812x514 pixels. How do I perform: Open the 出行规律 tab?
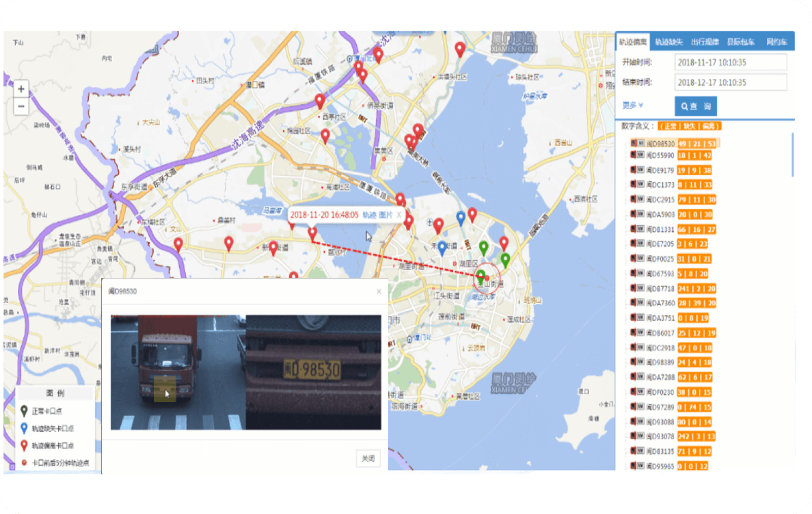[x=705, y=42]
